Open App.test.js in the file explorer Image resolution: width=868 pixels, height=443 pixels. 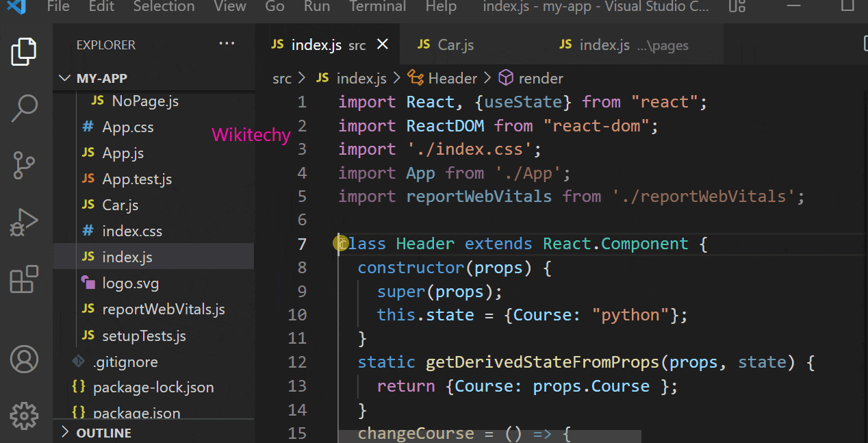click(137, 179)
